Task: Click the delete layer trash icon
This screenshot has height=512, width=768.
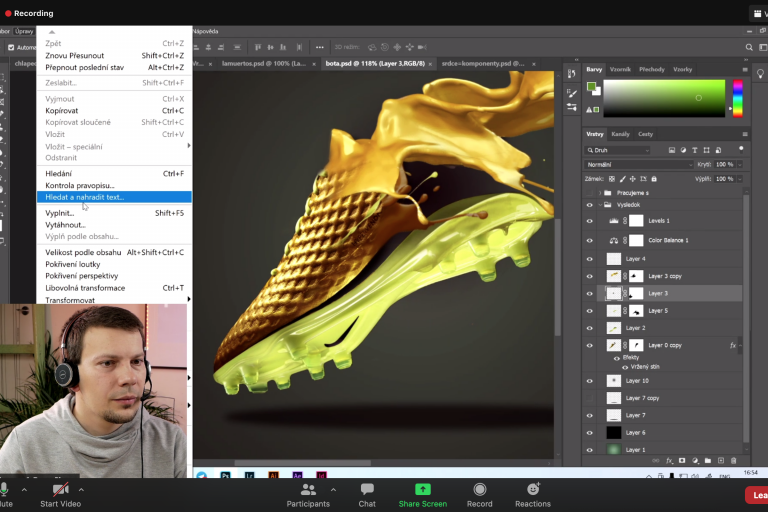Action: click(x=733, y=460)
